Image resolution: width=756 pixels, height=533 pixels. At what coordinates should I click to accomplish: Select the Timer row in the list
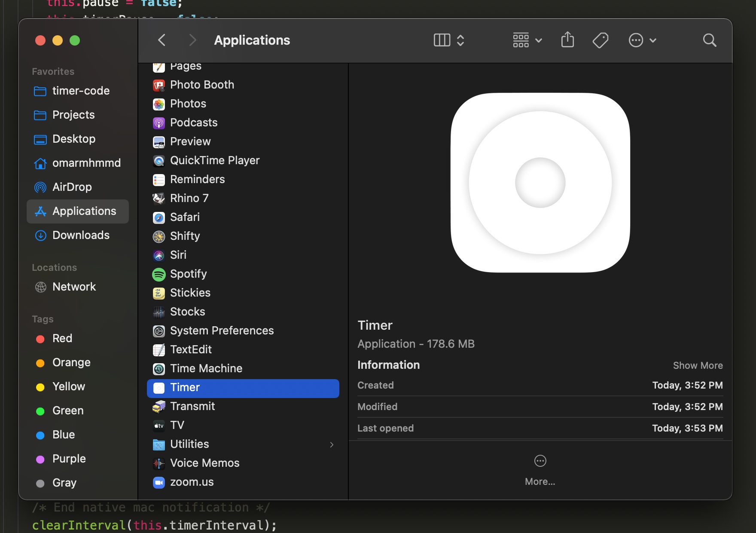[x=243, y=388]
